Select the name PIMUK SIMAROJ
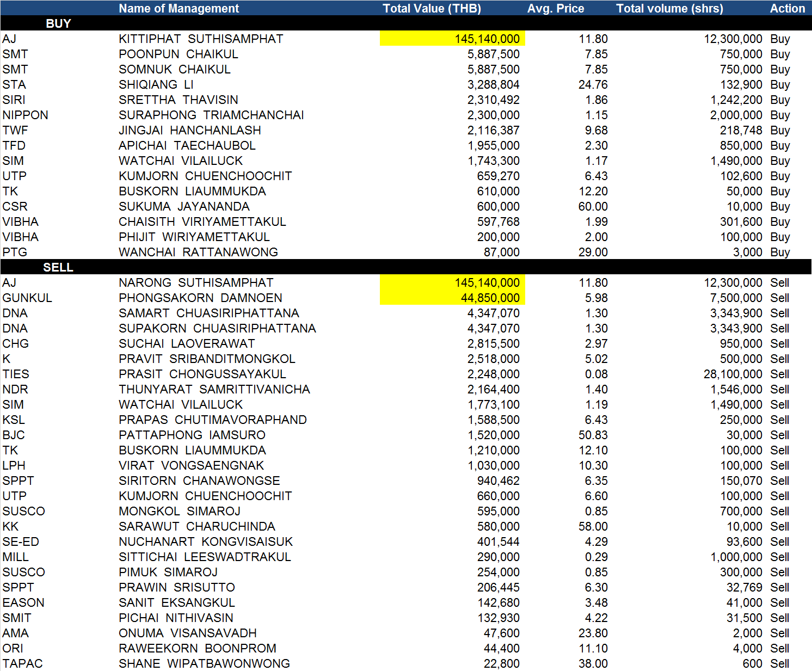 [168, 572]
